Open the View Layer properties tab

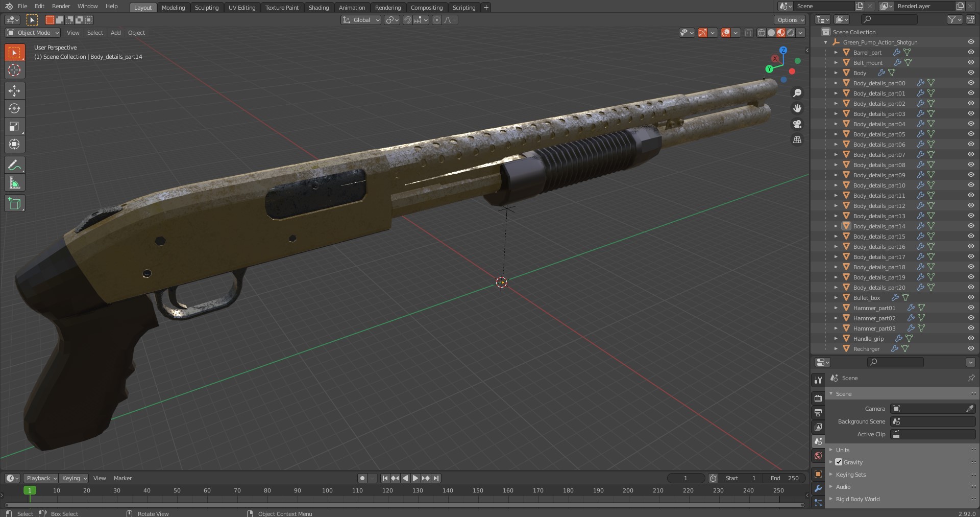point(818,427)
